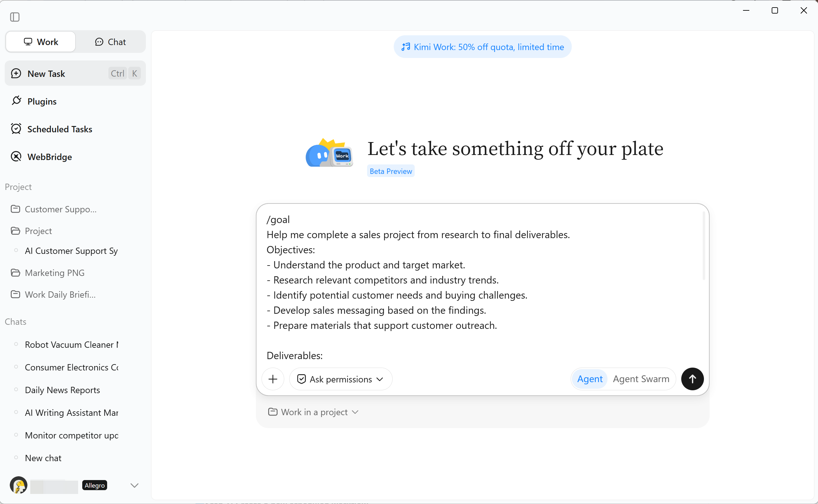Open Scheduled Tasks

tap(75, 129)
